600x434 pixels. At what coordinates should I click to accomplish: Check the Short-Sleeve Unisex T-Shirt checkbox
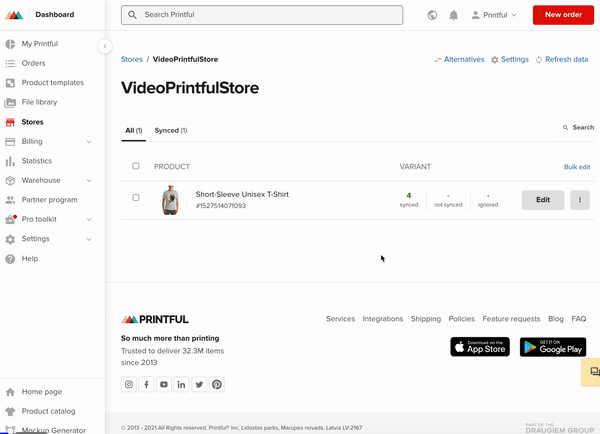pyautogui.click(x=136, y=197)
